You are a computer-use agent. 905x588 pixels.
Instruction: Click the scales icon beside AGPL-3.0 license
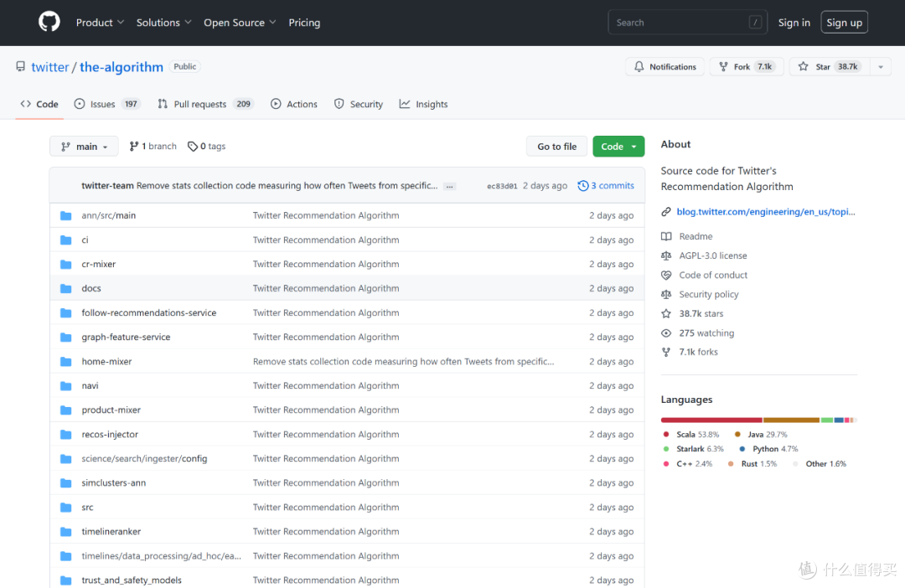point(666,255)
